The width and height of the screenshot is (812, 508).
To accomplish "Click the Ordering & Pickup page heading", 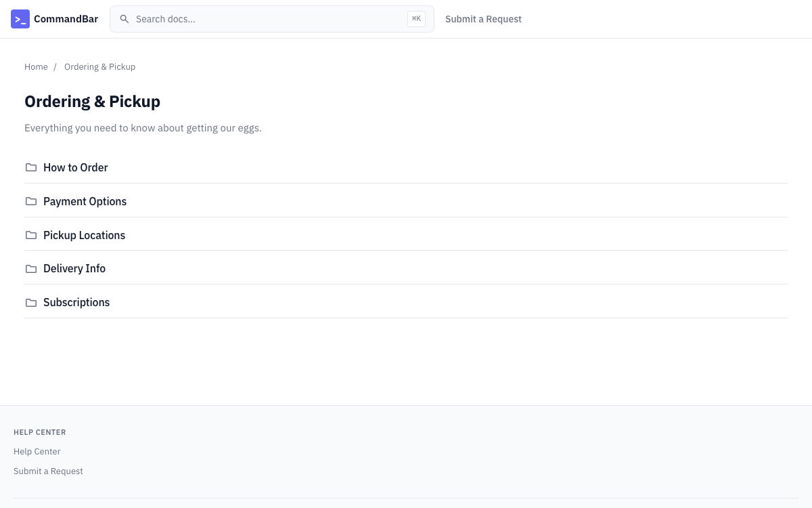I will (x=92, y=102).
